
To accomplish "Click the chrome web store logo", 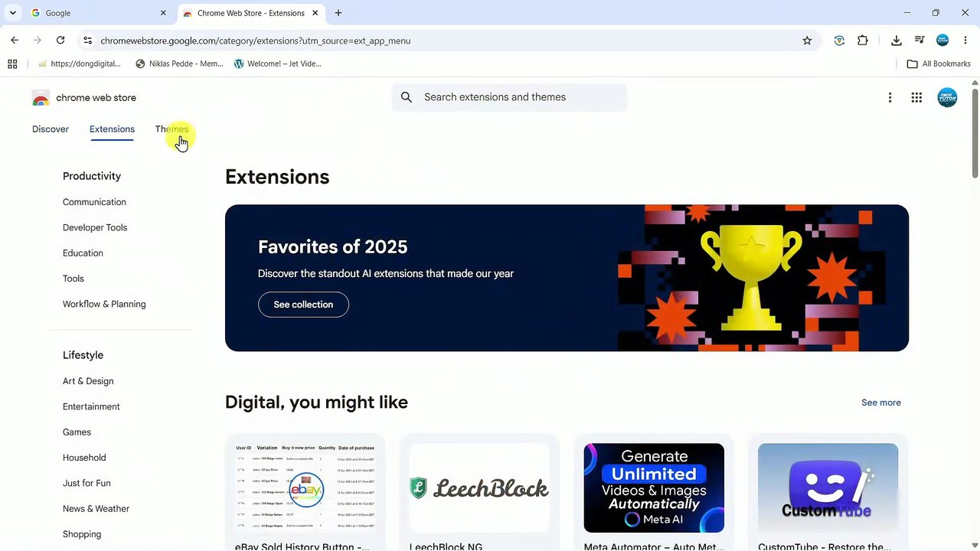I will tap(84, 98).
